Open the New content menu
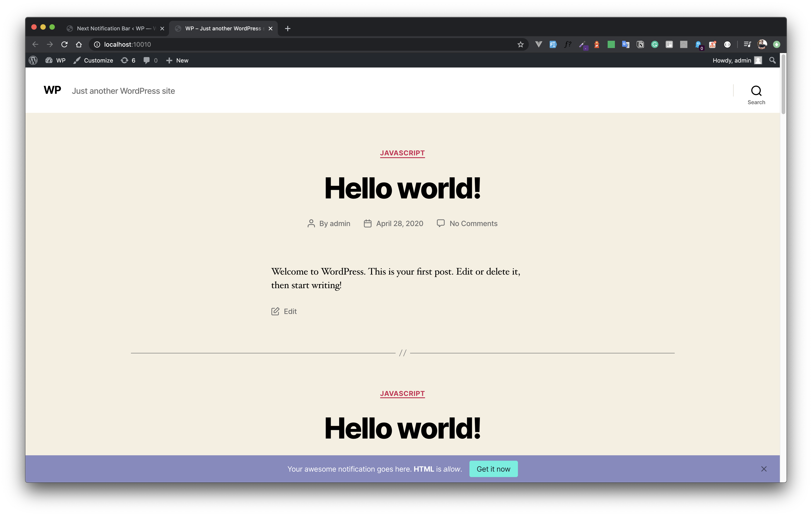 coord(177,60)
